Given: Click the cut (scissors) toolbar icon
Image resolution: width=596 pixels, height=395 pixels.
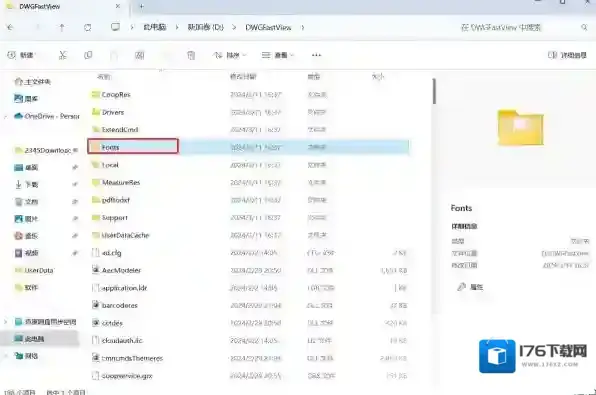Looking at the screenshot, I should 63,55.
